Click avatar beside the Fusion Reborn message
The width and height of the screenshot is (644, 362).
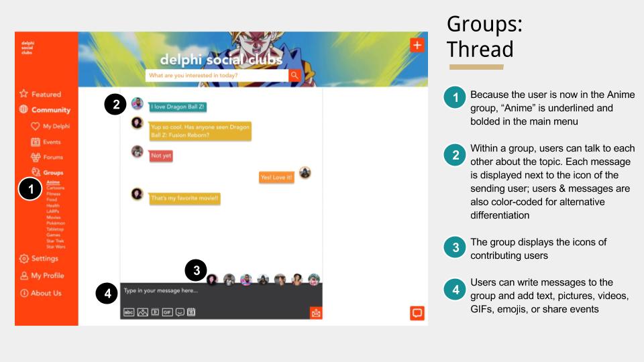(137, 122)
